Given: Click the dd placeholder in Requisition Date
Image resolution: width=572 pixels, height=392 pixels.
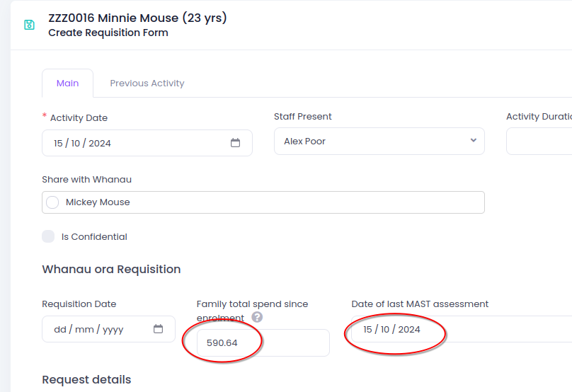Looking at the screenshot, I should tap(61, 329).
